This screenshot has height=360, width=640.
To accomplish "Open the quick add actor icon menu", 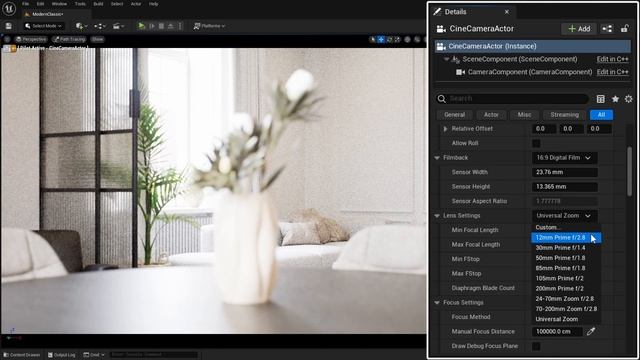I will 81,26.
